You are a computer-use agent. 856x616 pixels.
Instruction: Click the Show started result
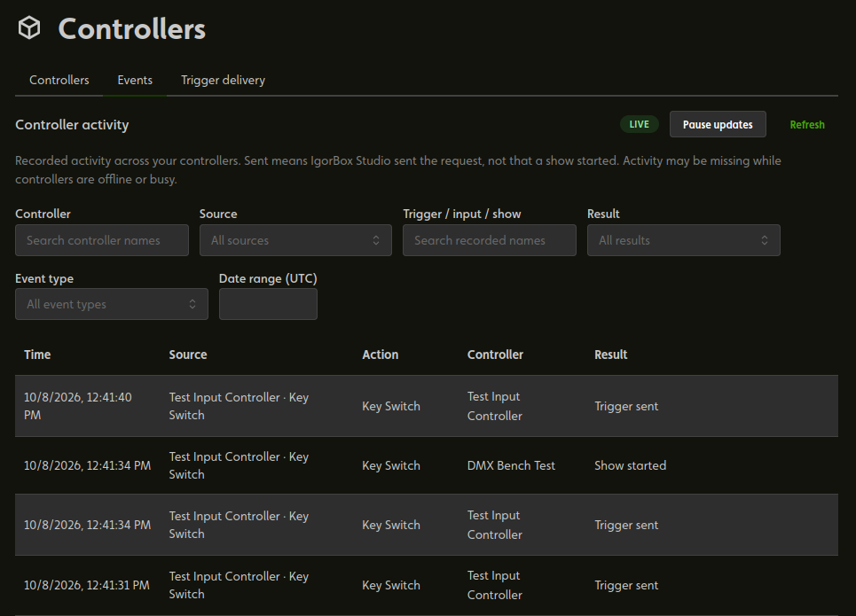coord(630,465)
